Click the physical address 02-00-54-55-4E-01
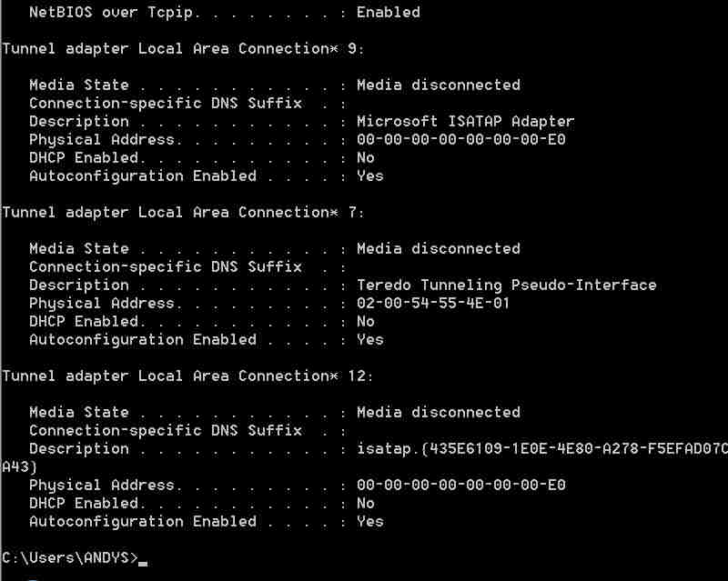Image resolution: width=728 pixels, height=581 pixels. click(x=433, y=304)
